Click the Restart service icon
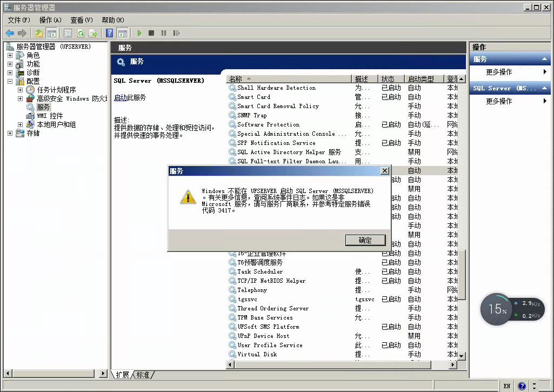 tap(176, 33)
